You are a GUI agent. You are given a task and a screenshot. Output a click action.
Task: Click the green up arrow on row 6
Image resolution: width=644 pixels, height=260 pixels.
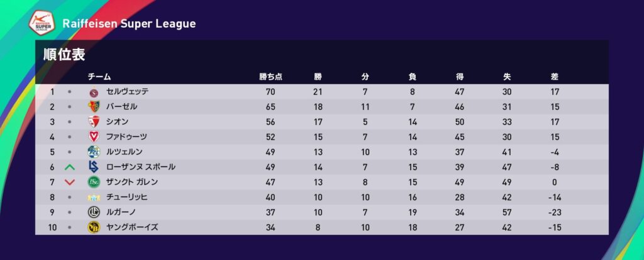point(70,167)
